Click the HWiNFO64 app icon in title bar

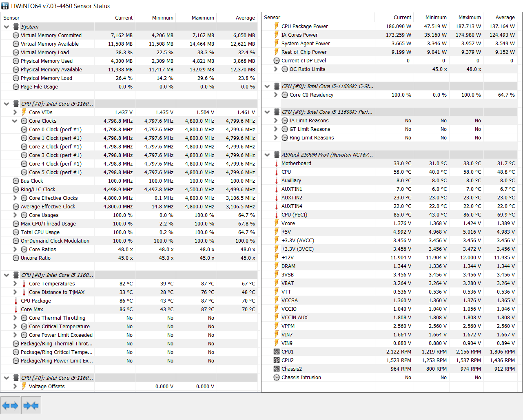coord(5,6)
